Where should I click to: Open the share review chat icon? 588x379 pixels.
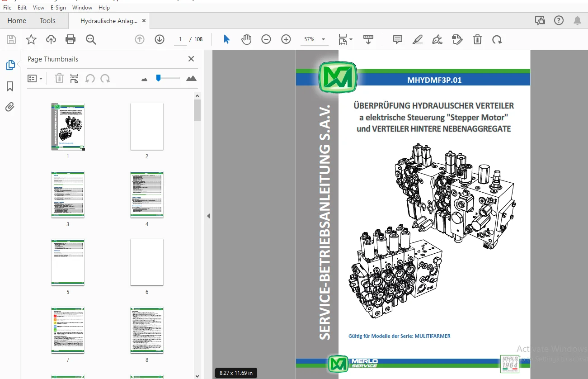point(540,20)
